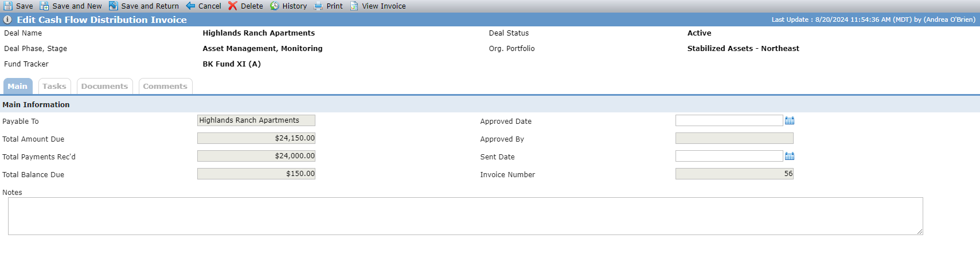The height and width of the screenshot is (258, 980).
Task: Click the Print printer icon
Action: pyautogui.click(x=318, y=6)
